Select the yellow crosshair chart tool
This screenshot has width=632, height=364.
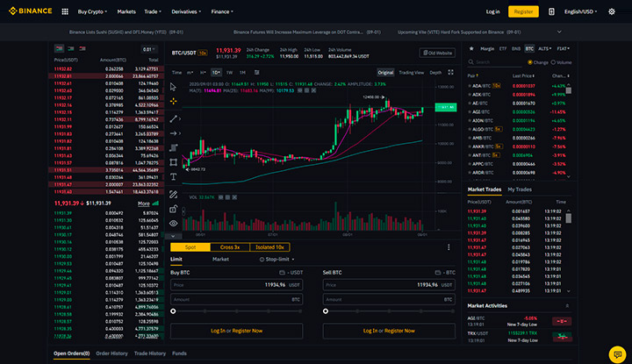point(173,101)
